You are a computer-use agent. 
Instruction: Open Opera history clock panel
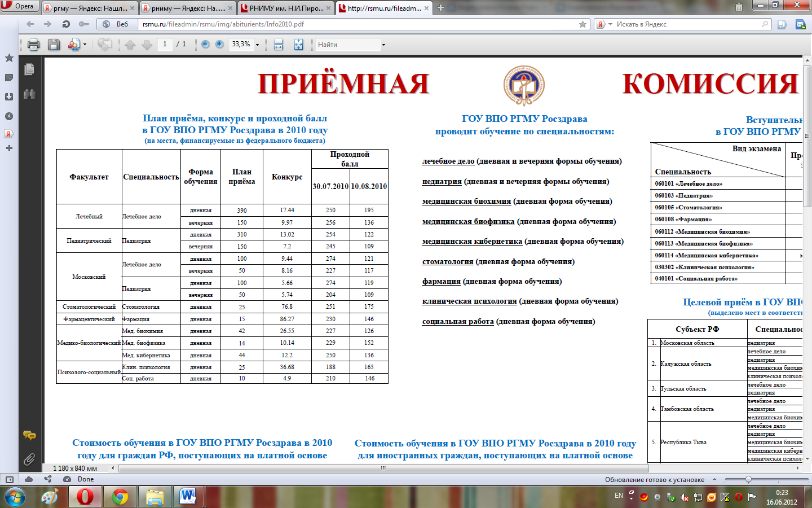click(x=9, y=116)
